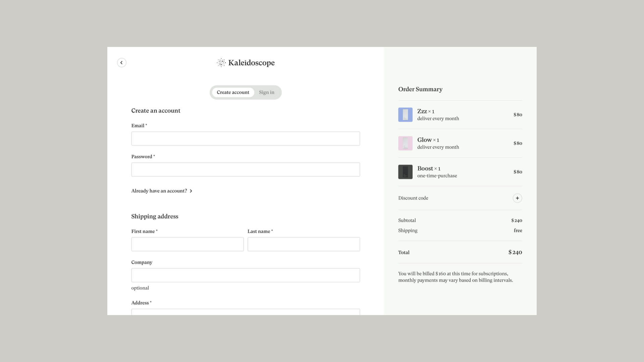This screenshot has width=644, height=362.
Task: Click the First name input field
Action: point(187,244)
